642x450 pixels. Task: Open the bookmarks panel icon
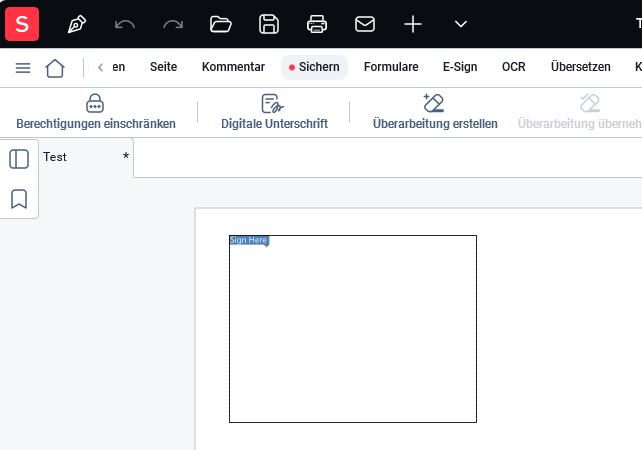click(19, 199)
